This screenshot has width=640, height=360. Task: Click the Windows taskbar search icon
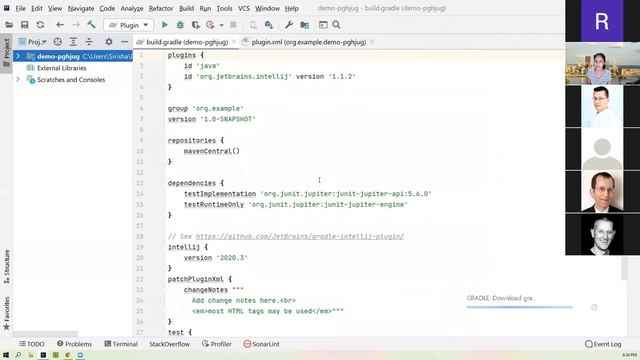pyautogui.click(x=18, y=355)
